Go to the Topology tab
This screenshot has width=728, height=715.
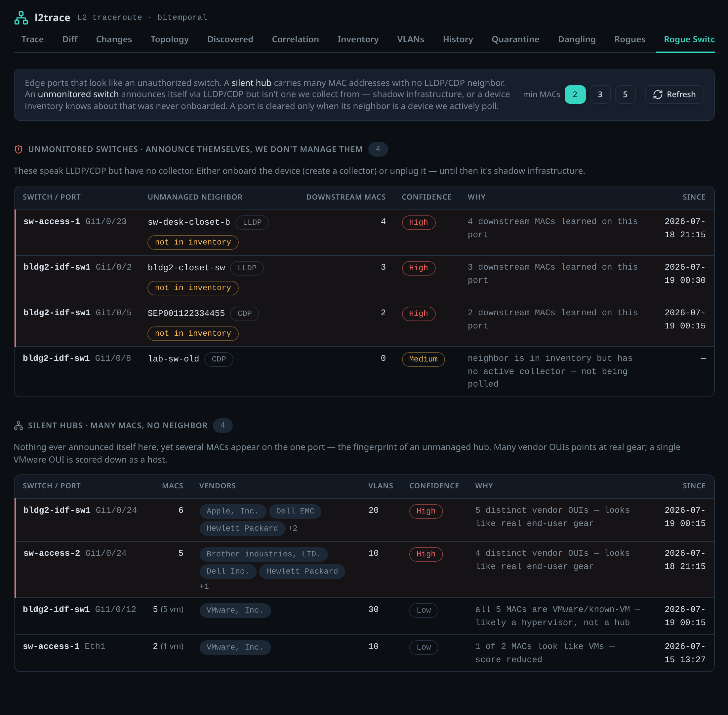click(x=170, y=39)
